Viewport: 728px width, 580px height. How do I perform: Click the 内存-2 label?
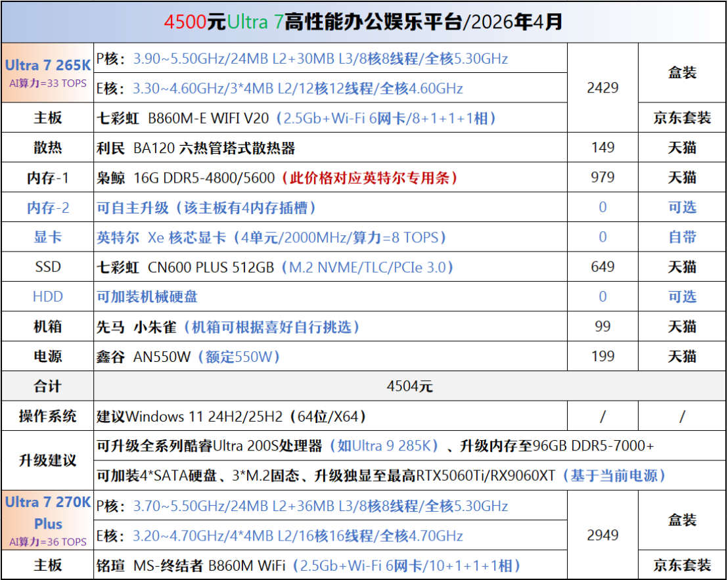[x=48, y=208]
